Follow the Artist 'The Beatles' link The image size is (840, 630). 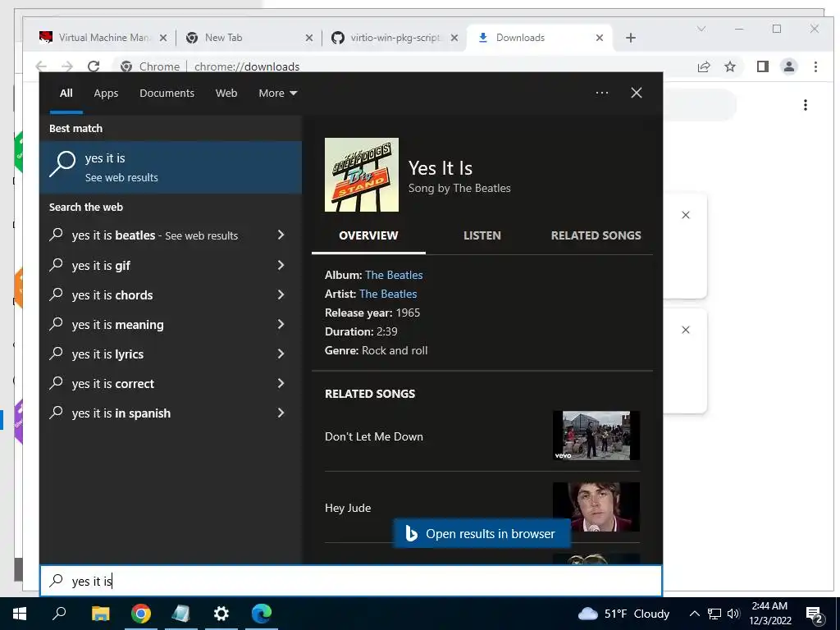388,294
